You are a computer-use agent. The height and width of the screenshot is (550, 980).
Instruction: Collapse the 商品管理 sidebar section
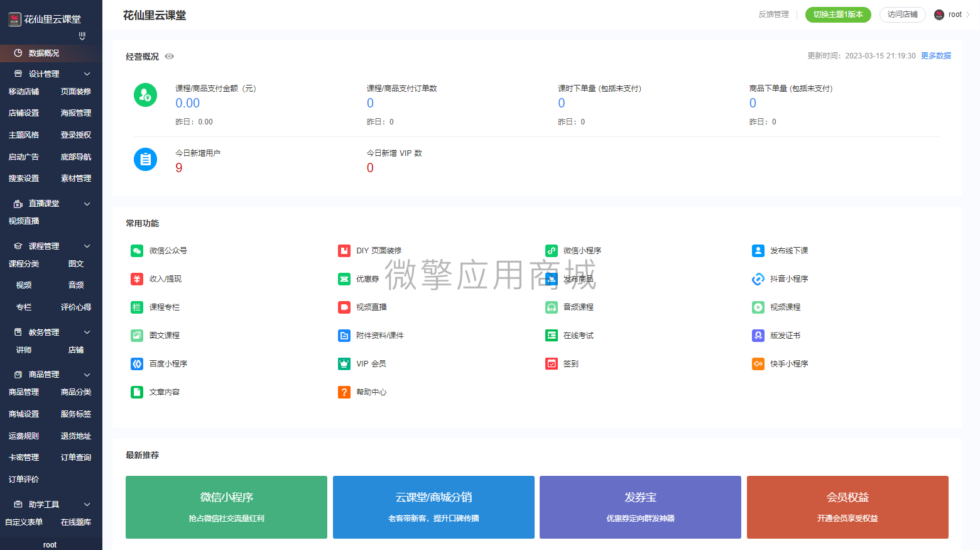87,375
